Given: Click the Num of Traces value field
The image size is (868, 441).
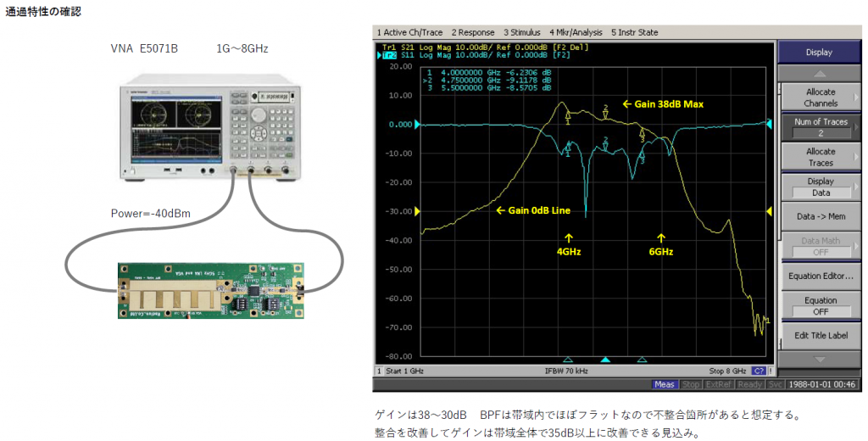Looking at the screenshot, I should click(820, 133).
